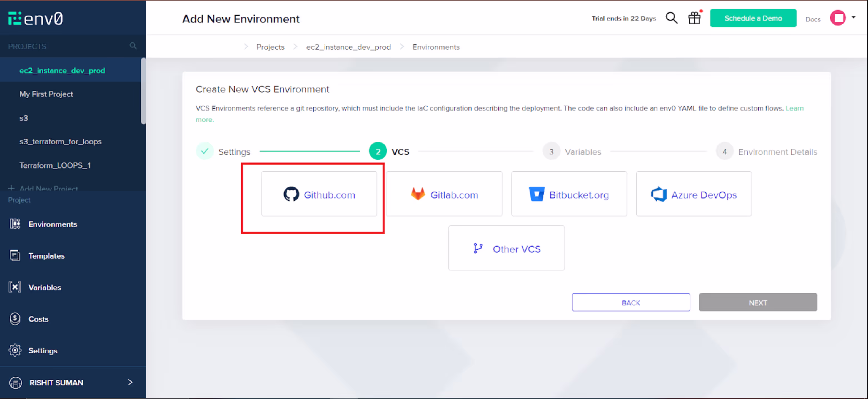Open the global search magnifier in the header
The height and width of the screenshot is (399, 868).
tap(671, 18)
